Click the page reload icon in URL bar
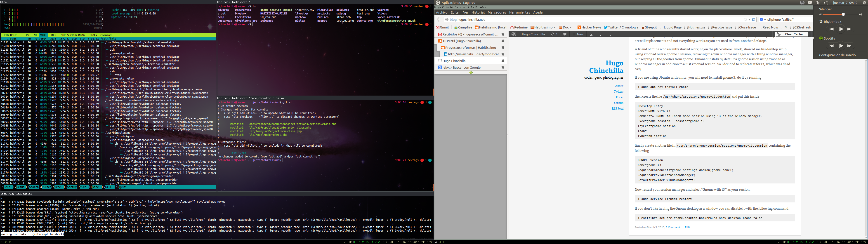 (754, 20)
